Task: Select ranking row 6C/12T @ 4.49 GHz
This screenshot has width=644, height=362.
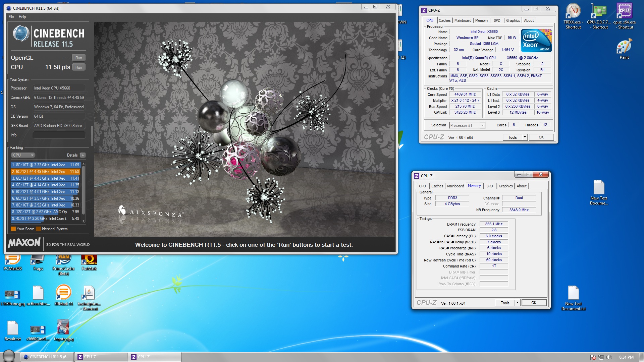Action: click(x=45, y=172)
